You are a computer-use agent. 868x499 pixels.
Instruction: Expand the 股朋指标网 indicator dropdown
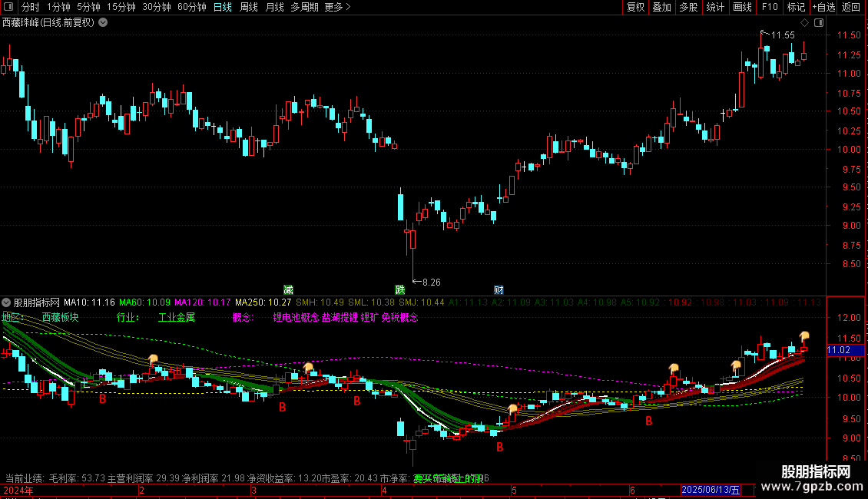(x=6, y=302)
